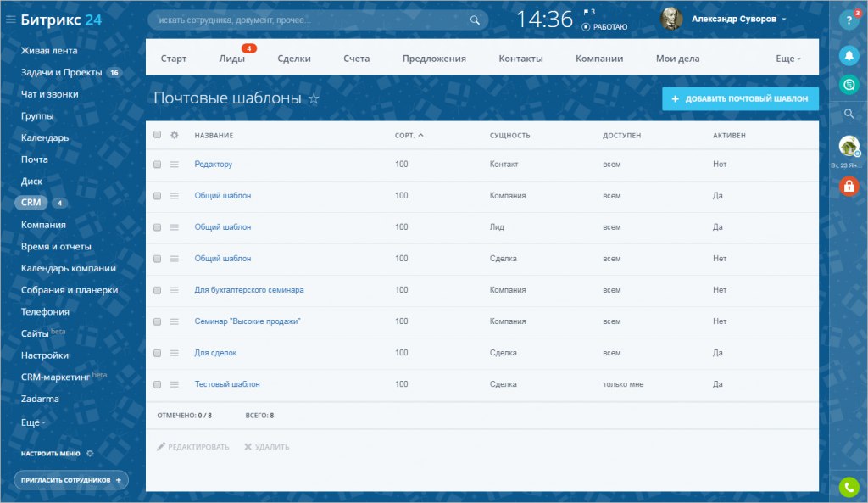868x503 pixels.
Task: Open row actions menu for Для сделок
Action: point(174,353)
